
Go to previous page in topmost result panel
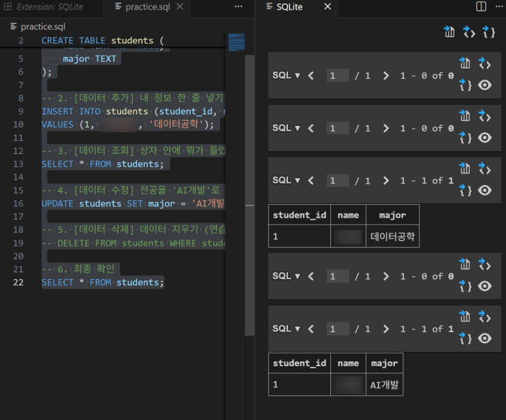pos(311,76)
